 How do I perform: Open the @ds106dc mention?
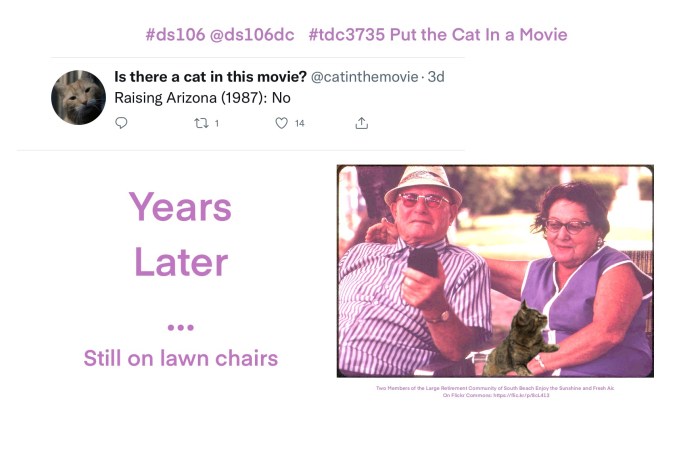(x=252, y=34)
